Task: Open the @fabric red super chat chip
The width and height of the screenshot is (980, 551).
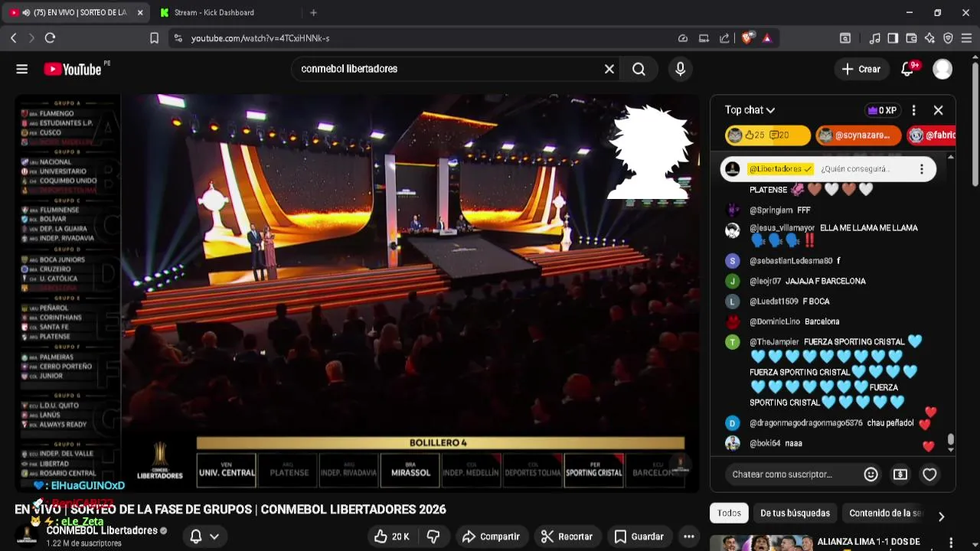Action: pos(931,135)
